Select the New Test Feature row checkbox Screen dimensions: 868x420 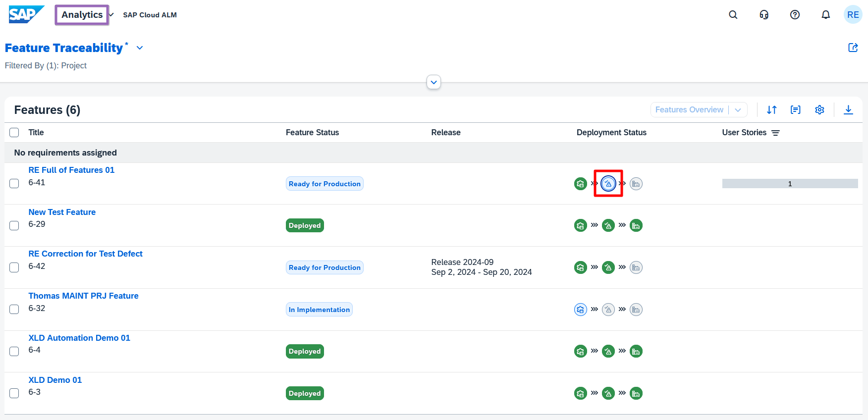coord(14,225)
